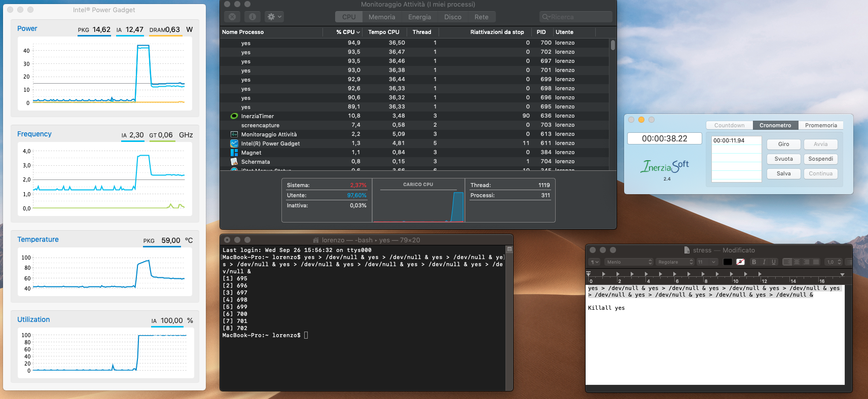Click the Ricerca search field
The image size is (868, 399).
[576, 17]
